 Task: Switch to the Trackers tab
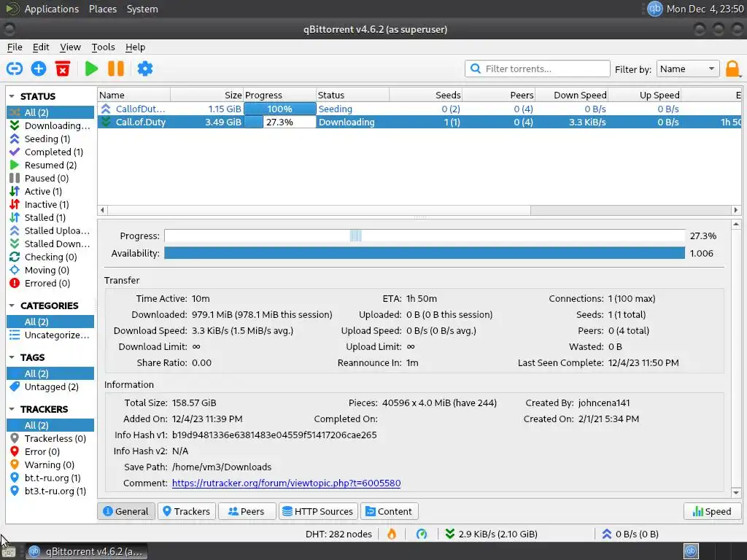tap(186, 511)
